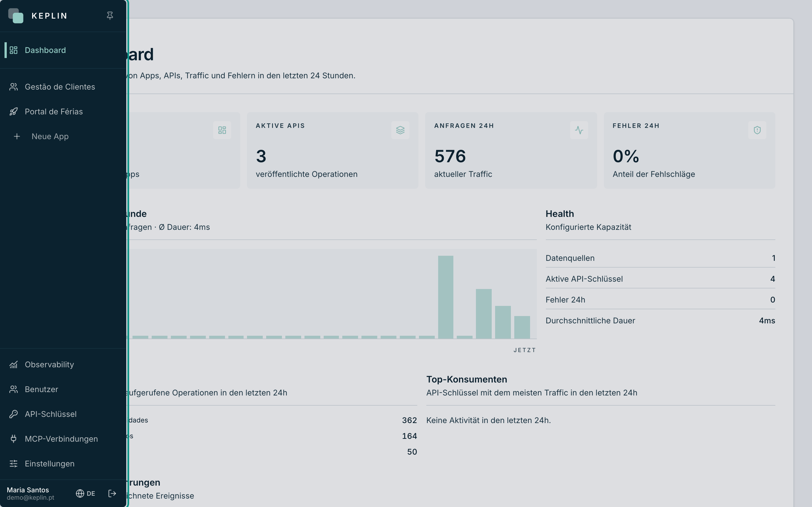Click the Fehler 24h shield icon

[757, 130]
